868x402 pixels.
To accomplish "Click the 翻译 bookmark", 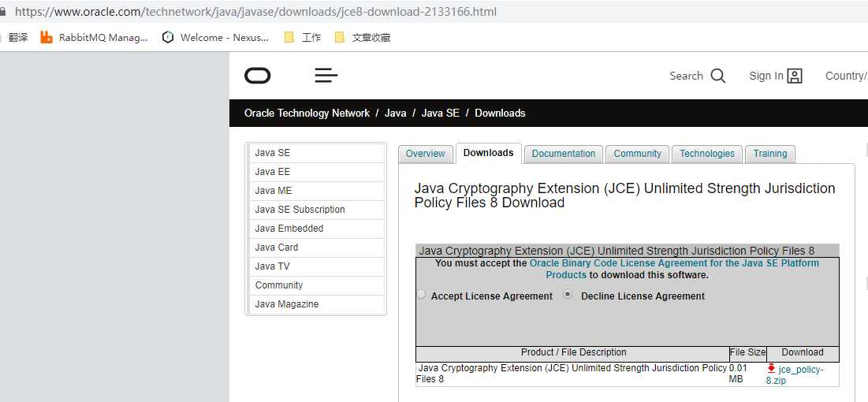I will coord(17,37).
